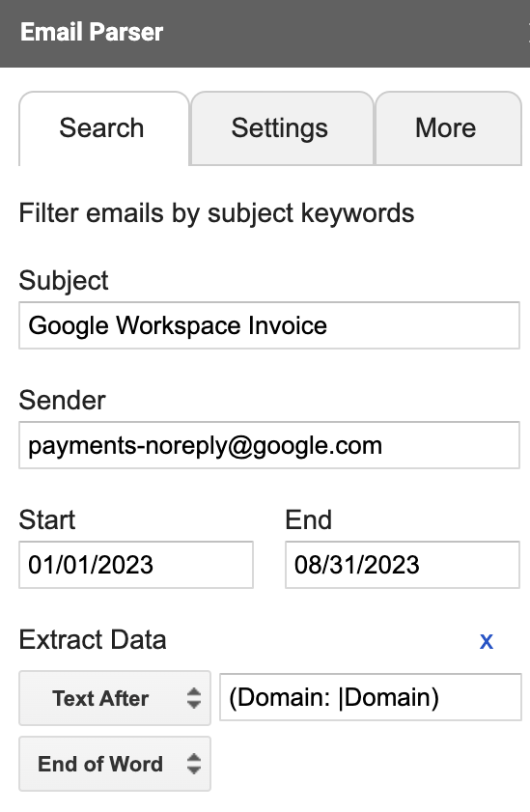
Task: Focus the Sender email address field
Action: (x=269, y=445)
